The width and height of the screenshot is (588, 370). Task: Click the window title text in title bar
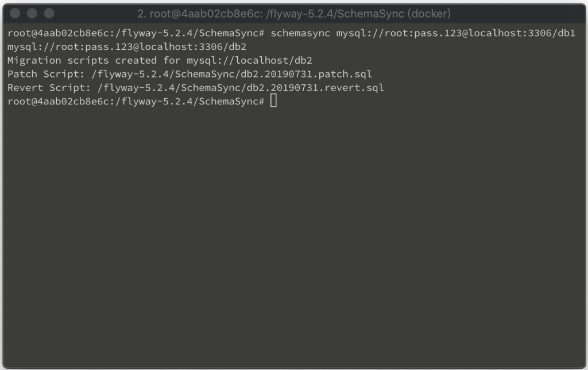coord(293,14)
